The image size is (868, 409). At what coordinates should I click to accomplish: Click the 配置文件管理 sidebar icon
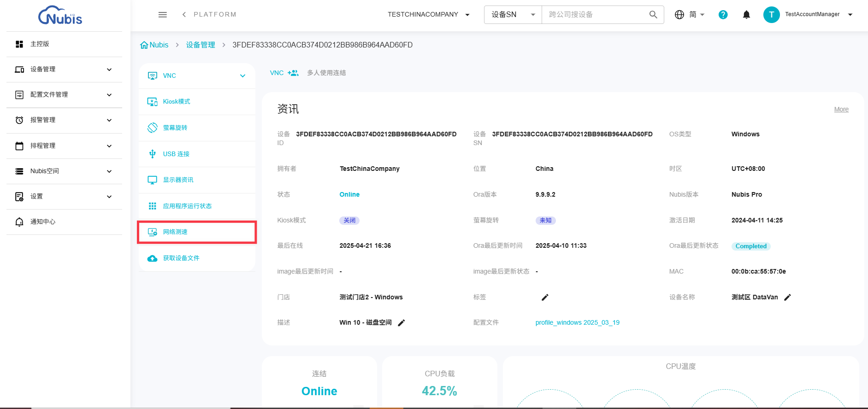19,95
